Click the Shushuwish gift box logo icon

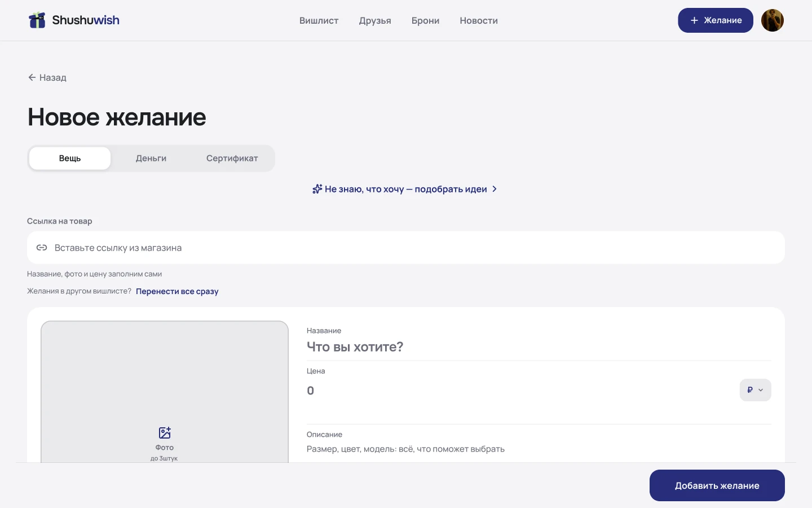(37, 20)
